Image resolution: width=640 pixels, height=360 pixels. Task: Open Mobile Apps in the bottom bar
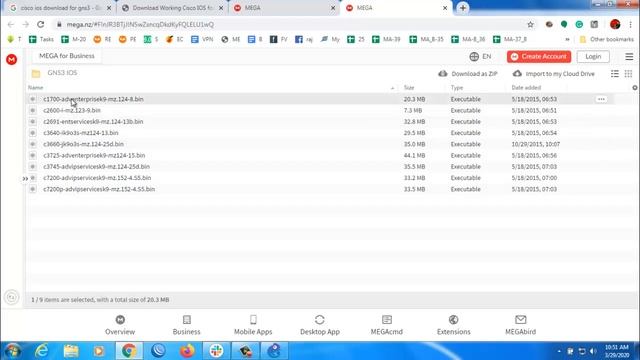point(253,325)
